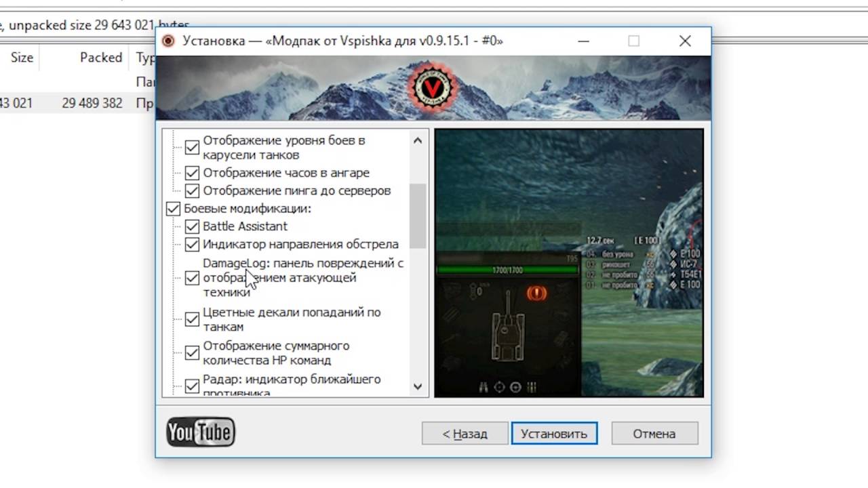Click the "Боевые модификации:" label
This screenshot has width=868, height=488.
coord(248,209)
